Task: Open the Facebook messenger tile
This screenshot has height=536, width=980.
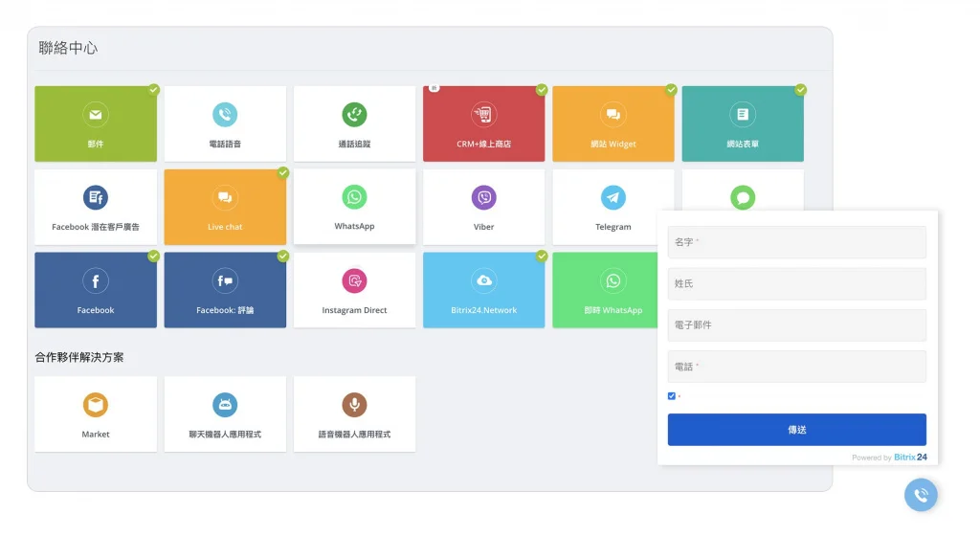Action: [96, 290]
